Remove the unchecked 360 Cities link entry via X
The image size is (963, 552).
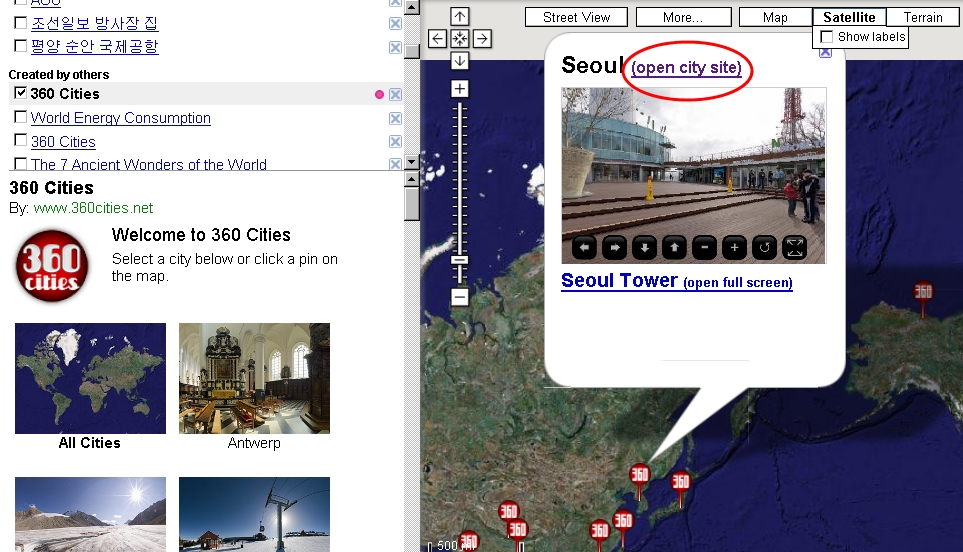pos(396,142)
